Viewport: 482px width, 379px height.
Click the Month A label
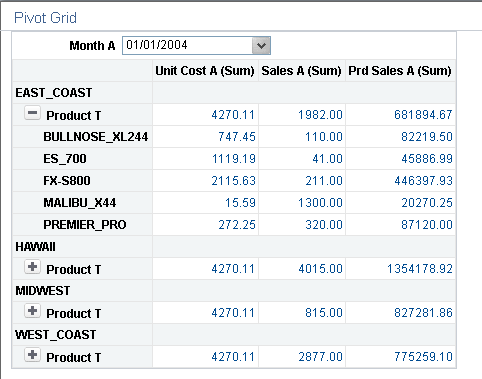click(92, 46)
